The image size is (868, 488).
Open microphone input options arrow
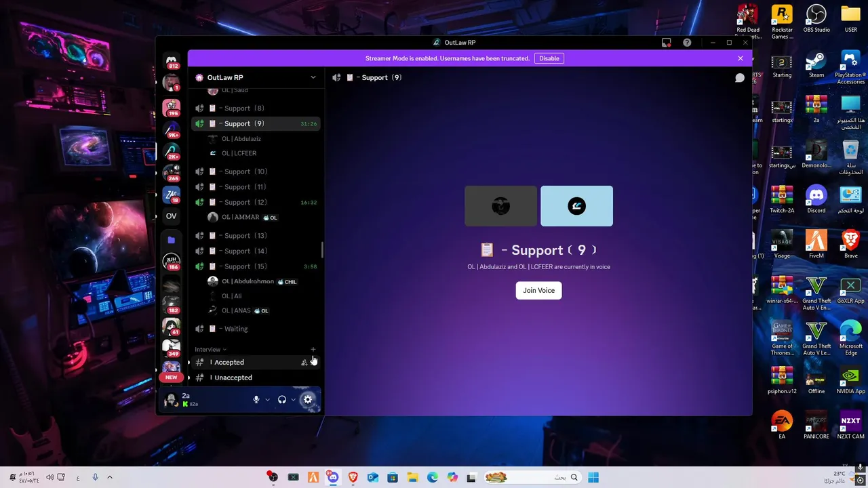[x=267, y=400]
